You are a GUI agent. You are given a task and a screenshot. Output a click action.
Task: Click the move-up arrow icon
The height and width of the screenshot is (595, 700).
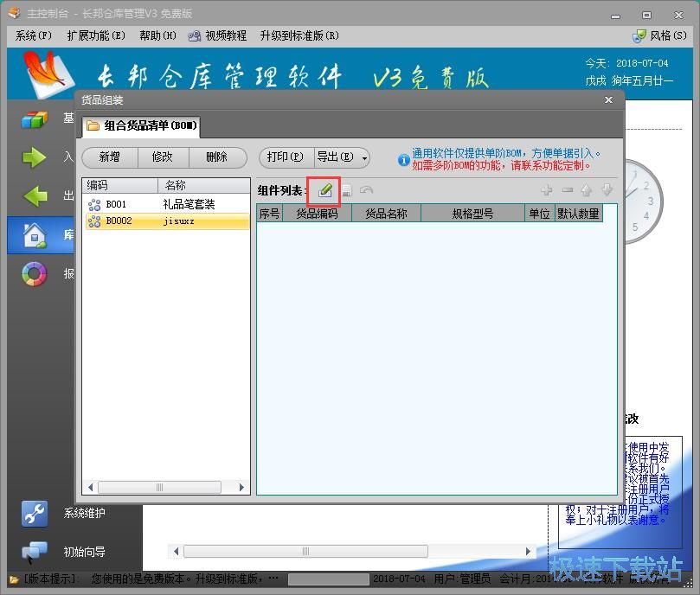pos(587,190)
